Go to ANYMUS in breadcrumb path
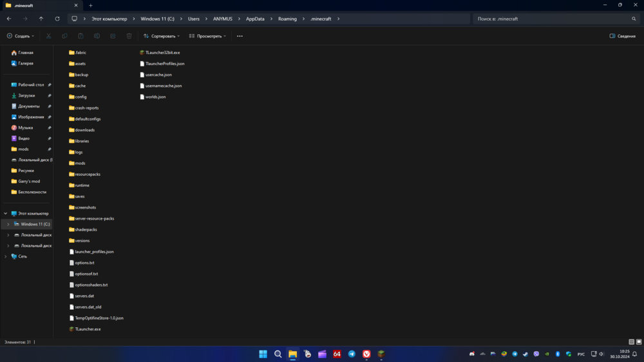Screen dimensions: 644x362 pyautogui.click(x=223, y=19)
